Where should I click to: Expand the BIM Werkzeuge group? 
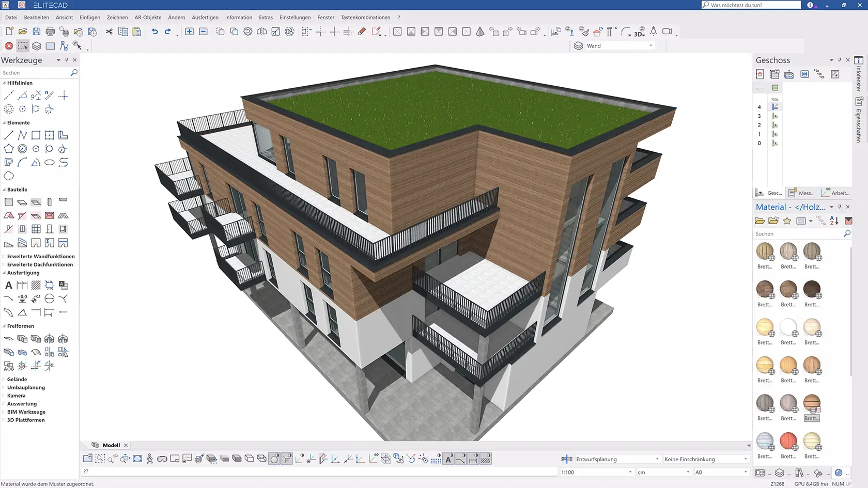[x=26, y=412]
